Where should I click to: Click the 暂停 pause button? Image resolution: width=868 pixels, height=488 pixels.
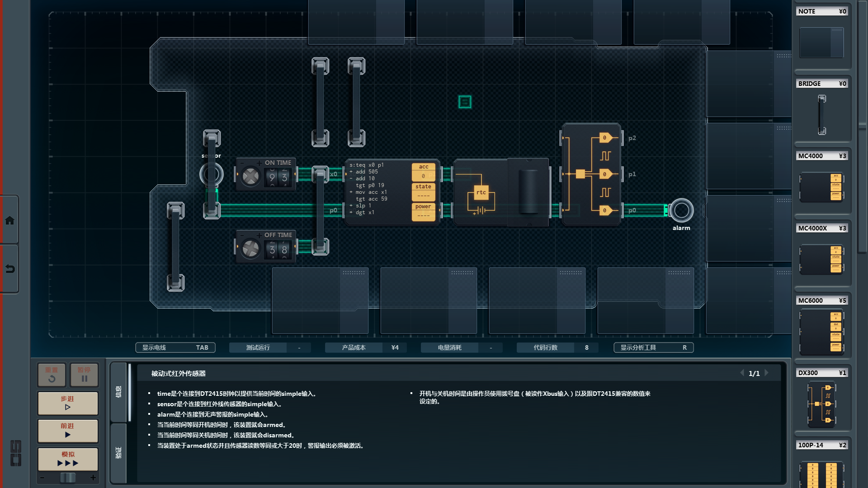click(x=84, y=375)
